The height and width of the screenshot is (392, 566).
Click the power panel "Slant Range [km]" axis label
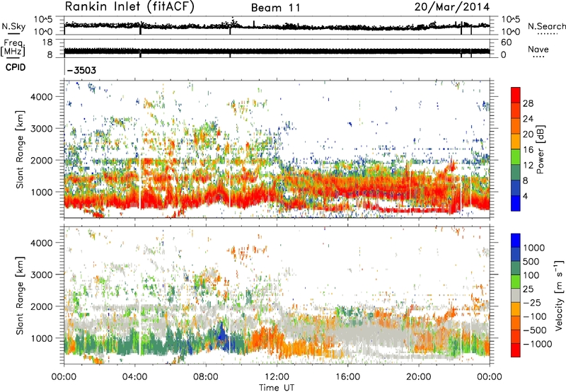pyautogui.click(x=20, y=149)
